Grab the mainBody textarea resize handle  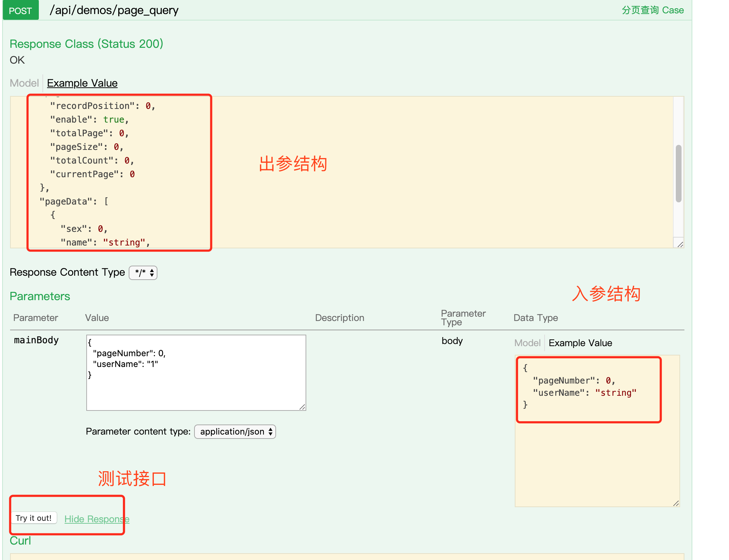point(302,407)
